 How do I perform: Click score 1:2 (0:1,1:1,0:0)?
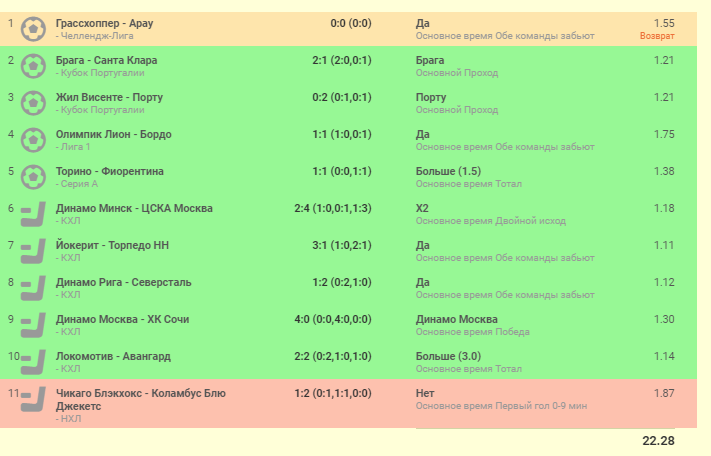pos(333,393)
